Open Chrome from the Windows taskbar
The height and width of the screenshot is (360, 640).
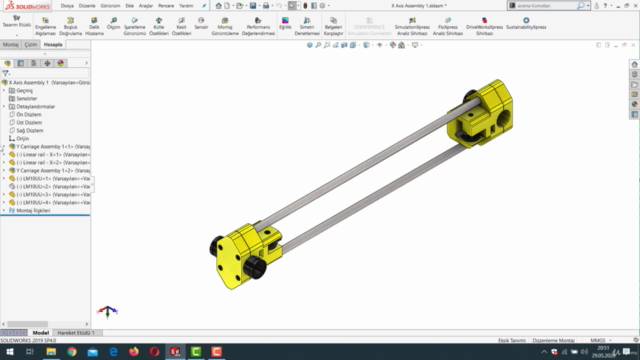(x=72, y=351)
